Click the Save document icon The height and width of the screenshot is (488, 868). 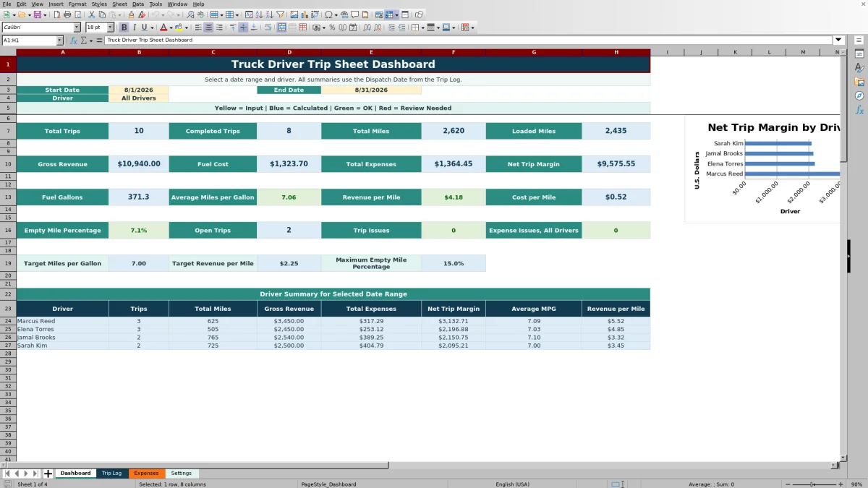(x=37, y=14)
